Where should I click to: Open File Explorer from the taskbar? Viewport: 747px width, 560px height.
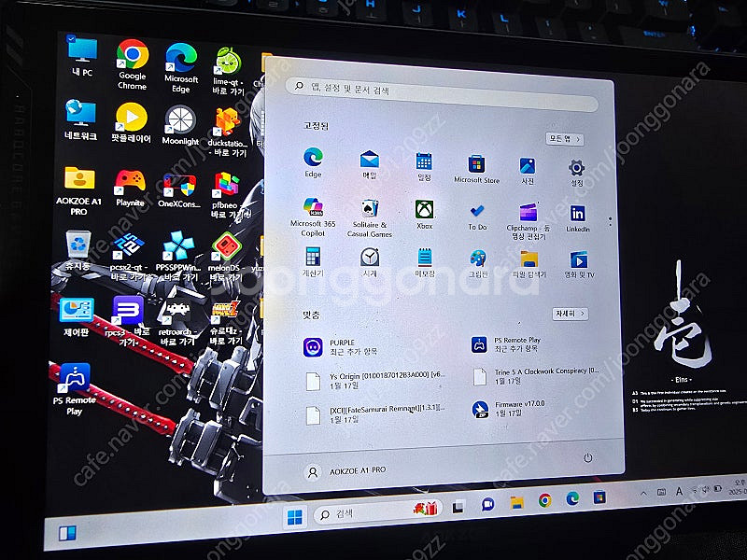[x=517, y=502]
